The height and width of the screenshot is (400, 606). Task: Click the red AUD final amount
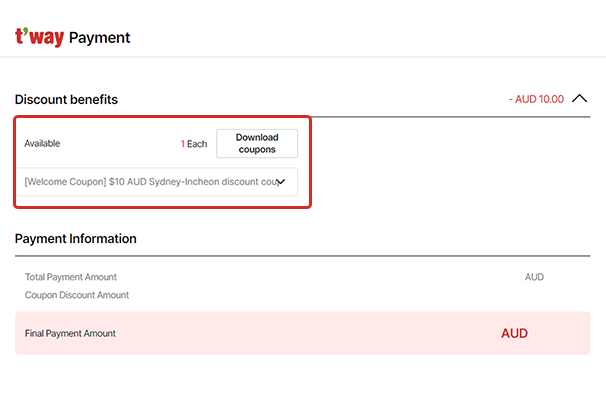[x=514, y=333]
